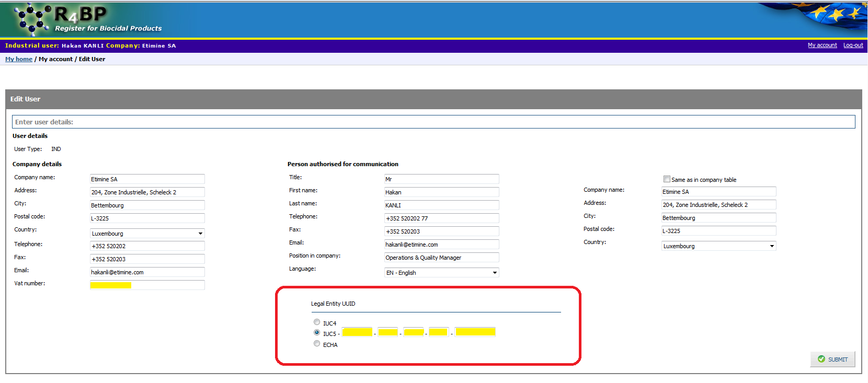Click the third IUC5 UUID segment field
868x383 pixels.
click(414, 332)
